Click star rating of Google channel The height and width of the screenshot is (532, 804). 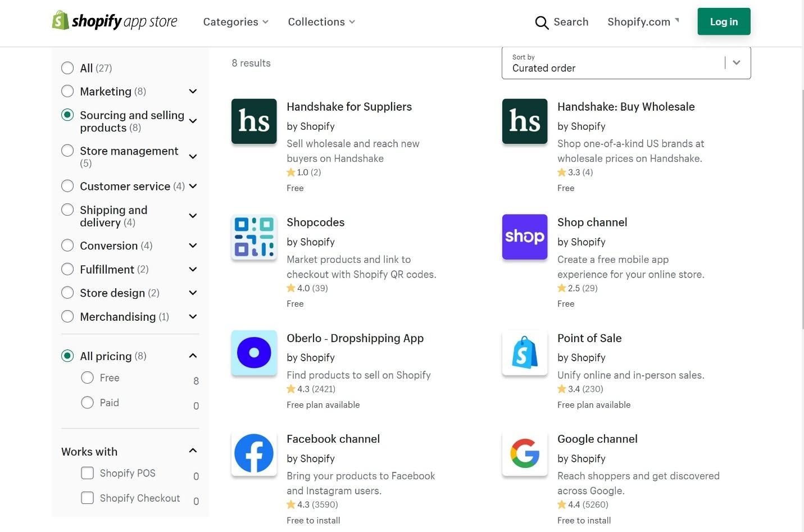583,504
